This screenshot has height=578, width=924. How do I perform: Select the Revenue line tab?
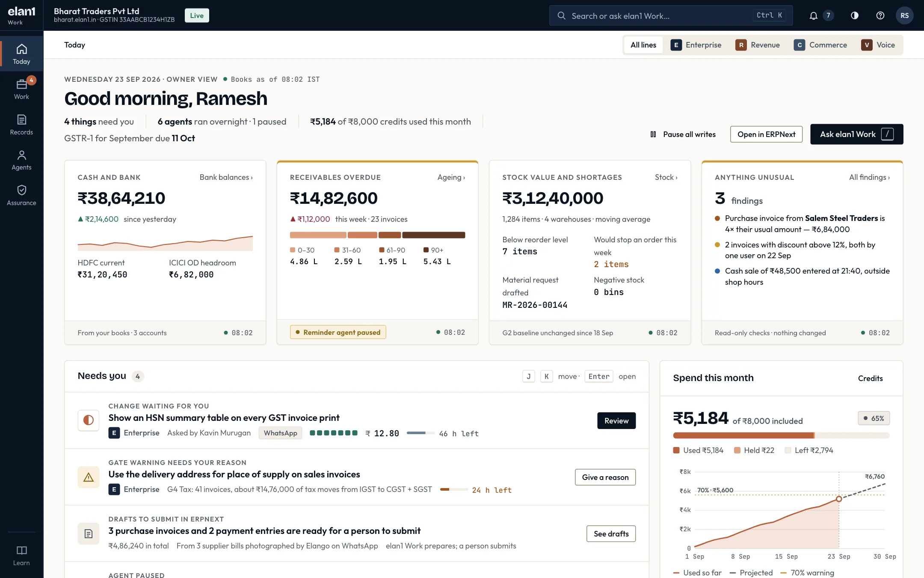[758, 45]
